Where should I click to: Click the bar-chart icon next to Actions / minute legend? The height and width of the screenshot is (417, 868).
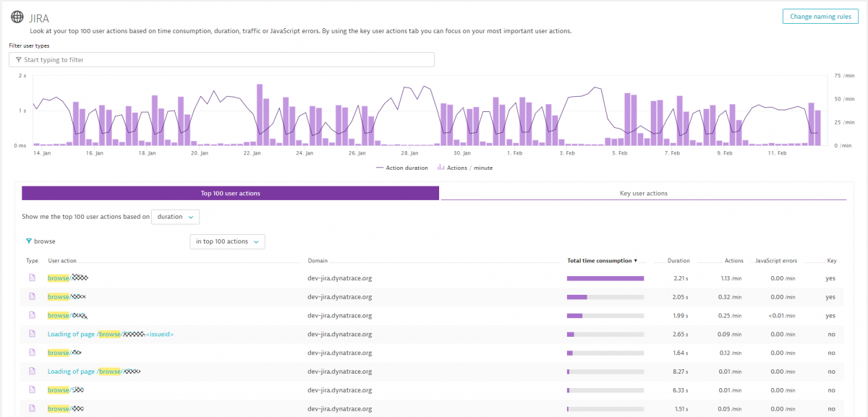[x=443, y=167]
